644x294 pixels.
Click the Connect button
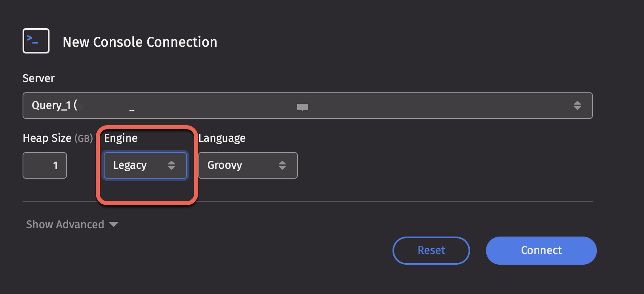[x=541, y=250]
